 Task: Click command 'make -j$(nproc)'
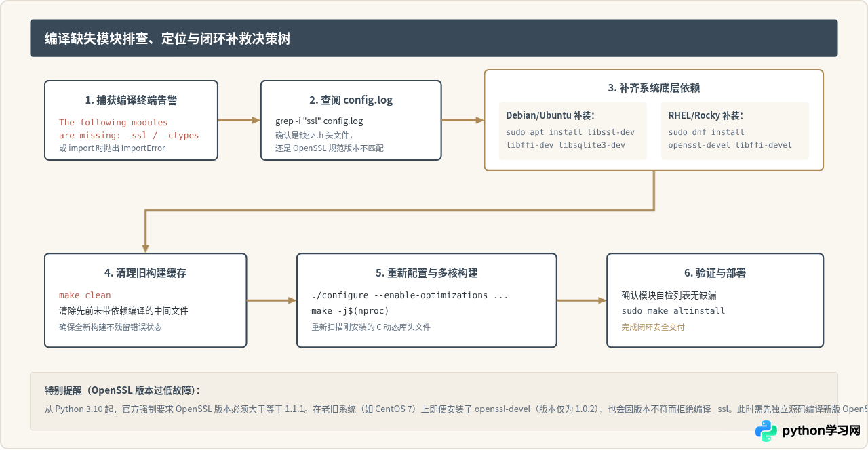pyautogui.click(x=350, y=310)
